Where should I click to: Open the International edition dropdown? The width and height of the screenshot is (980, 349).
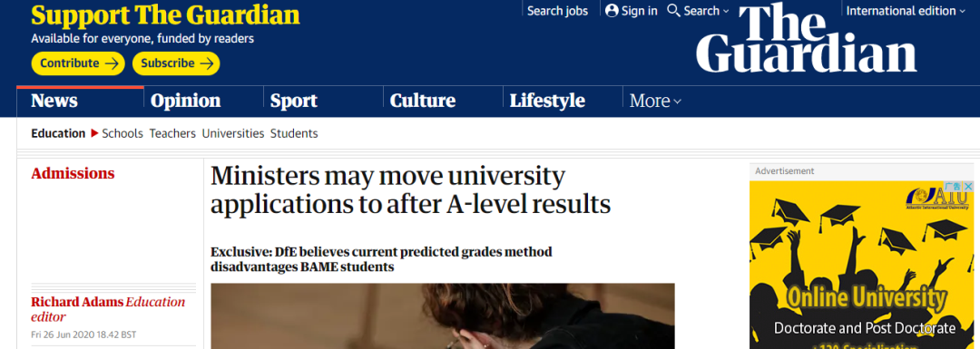tap(906, 11)
